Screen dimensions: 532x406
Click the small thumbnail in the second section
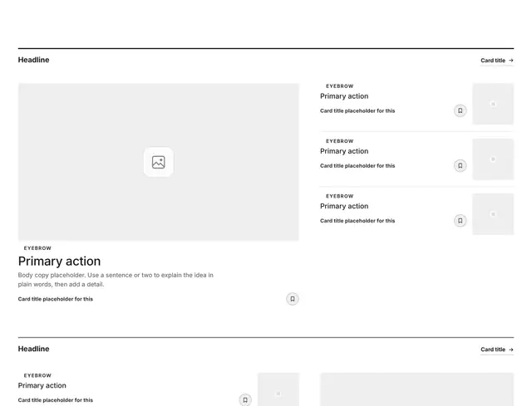(278, 389)
